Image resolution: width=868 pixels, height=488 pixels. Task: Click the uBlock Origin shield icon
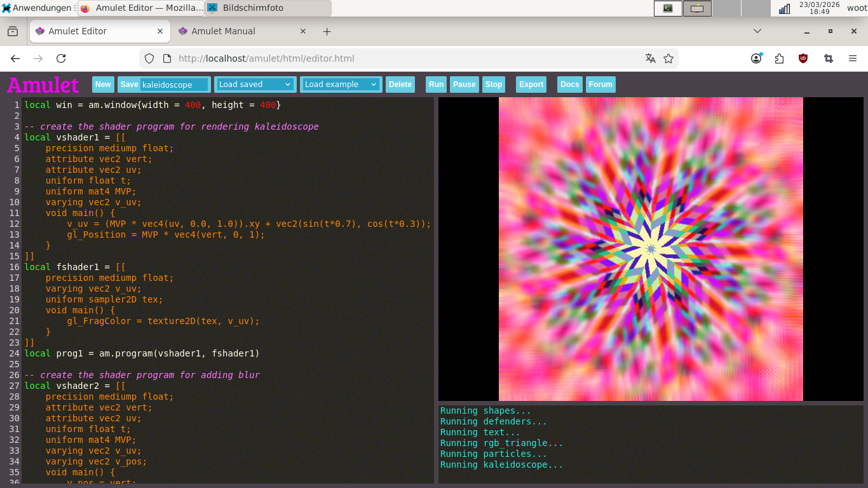[803, 58]
